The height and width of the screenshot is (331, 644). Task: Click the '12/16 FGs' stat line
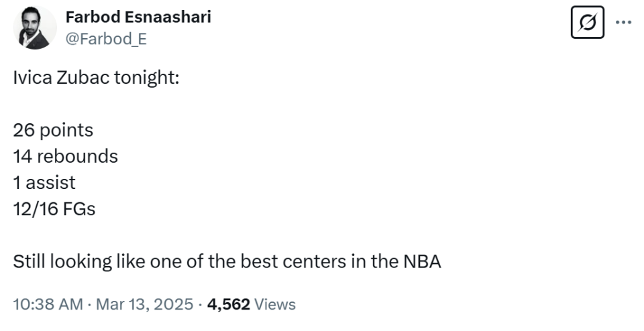(54, 209)
